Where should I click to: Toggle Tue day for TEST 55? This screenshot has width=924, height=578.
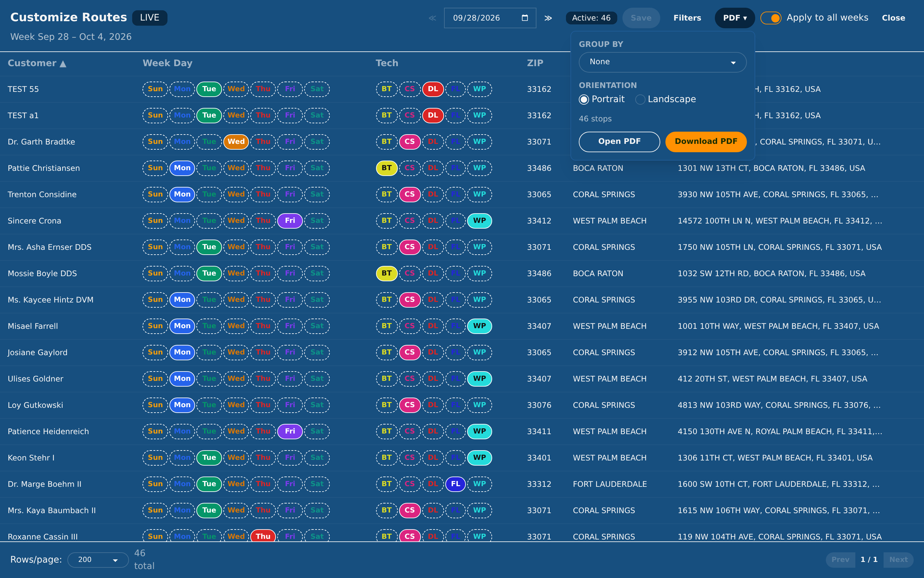point(209,89)
